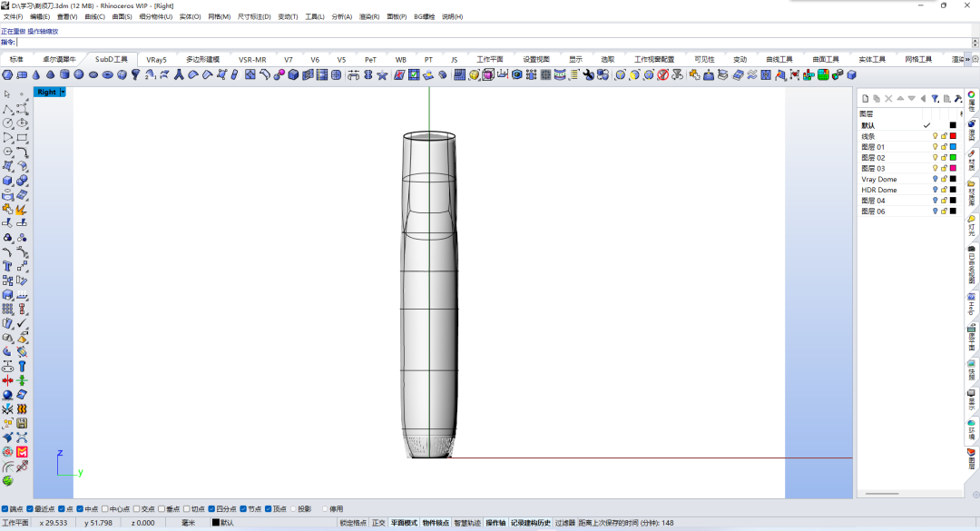Click the checkmark tool in left sidebar

click(x=22, y=323)
